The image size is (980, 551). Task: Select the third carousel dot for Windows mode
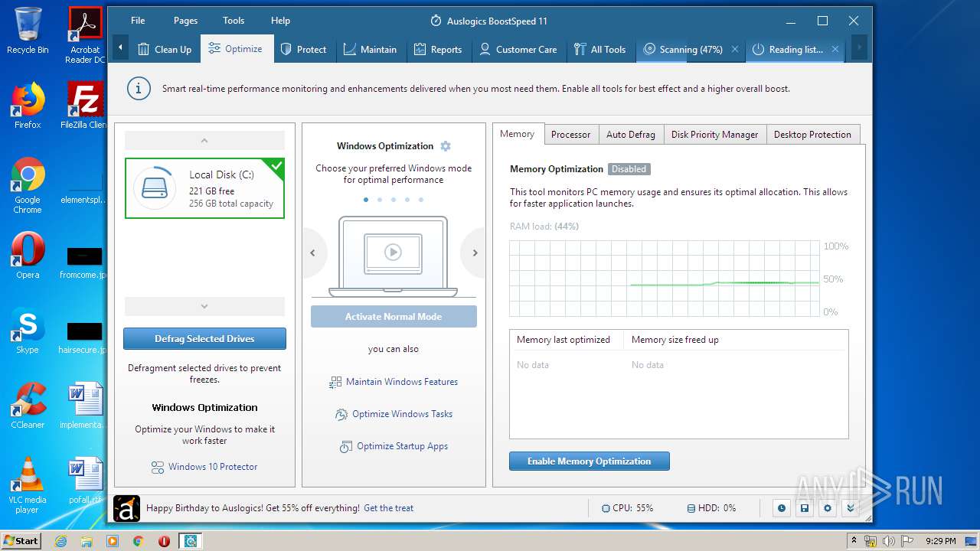394,200
